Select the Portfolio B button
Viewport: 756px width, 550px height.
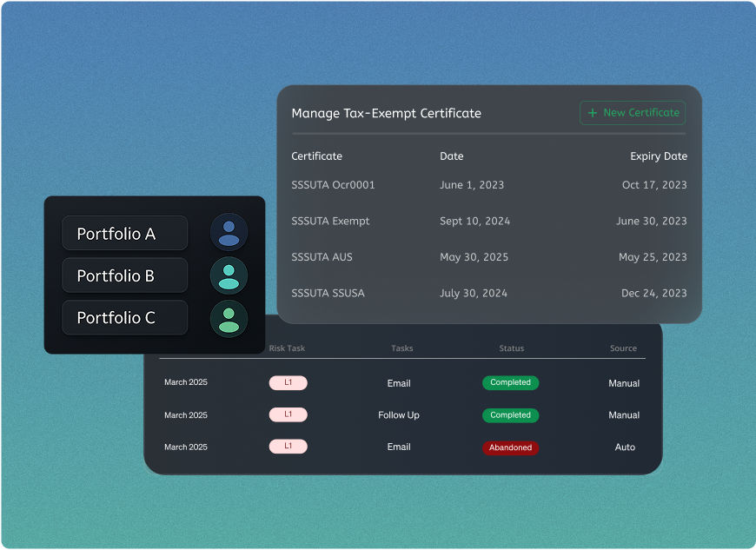pyautogui.click(x=125, y=275)
